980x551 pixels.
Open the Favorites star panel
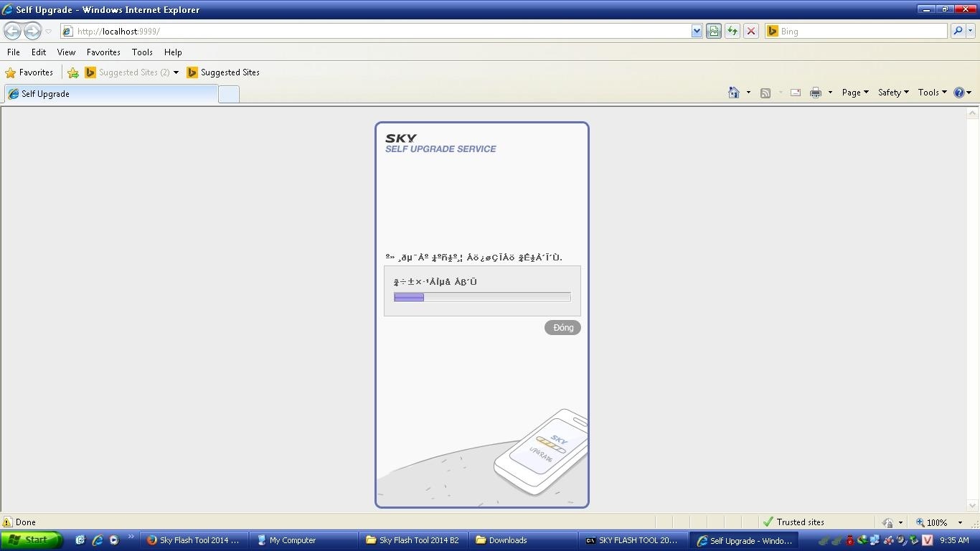click(x=29, y=72)
